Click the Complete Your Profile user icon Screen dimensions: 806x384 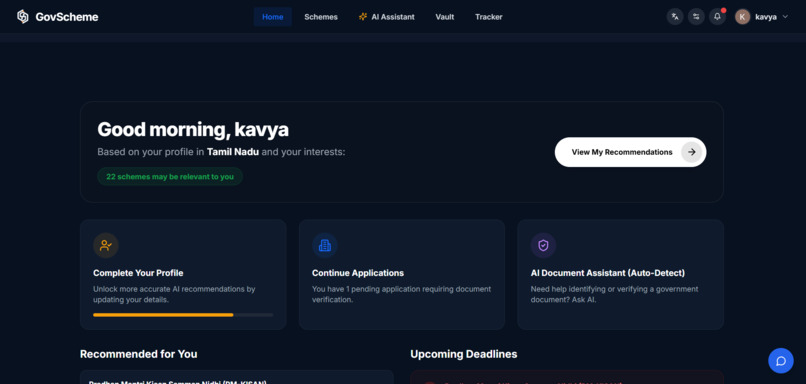(x=106, y=245)
